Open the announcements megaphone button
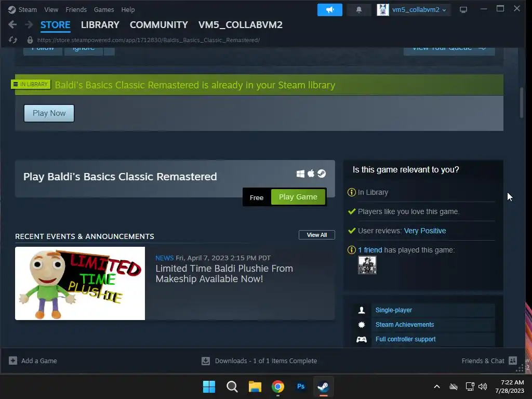The height and width of the screenshot is (399, 532). [329, 10]
